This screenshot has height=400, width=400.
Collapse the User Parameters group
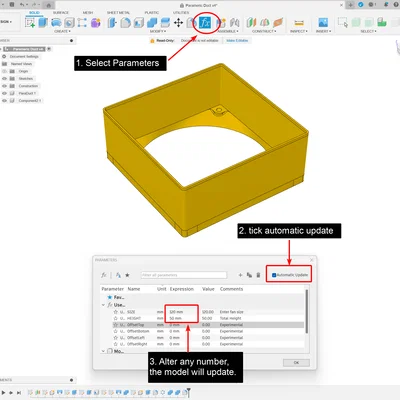click(x=103, y=305)
